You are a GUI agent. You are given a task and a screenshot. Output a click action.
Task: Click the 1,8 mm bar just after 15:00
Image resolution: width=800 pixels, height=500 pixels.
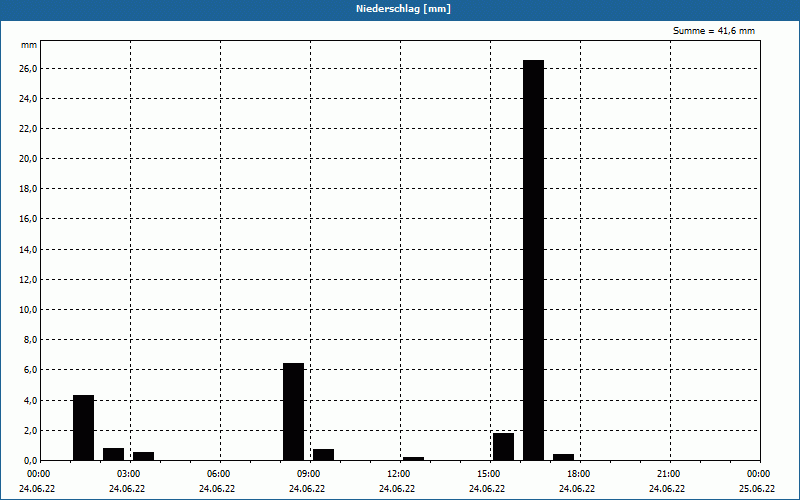(x=504, y=446)
